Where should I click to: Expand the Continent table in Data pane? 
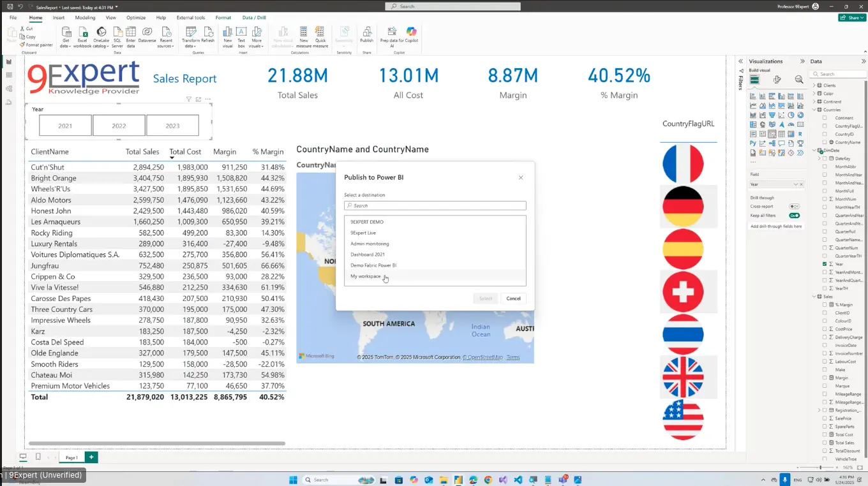(x=814, y=101)
